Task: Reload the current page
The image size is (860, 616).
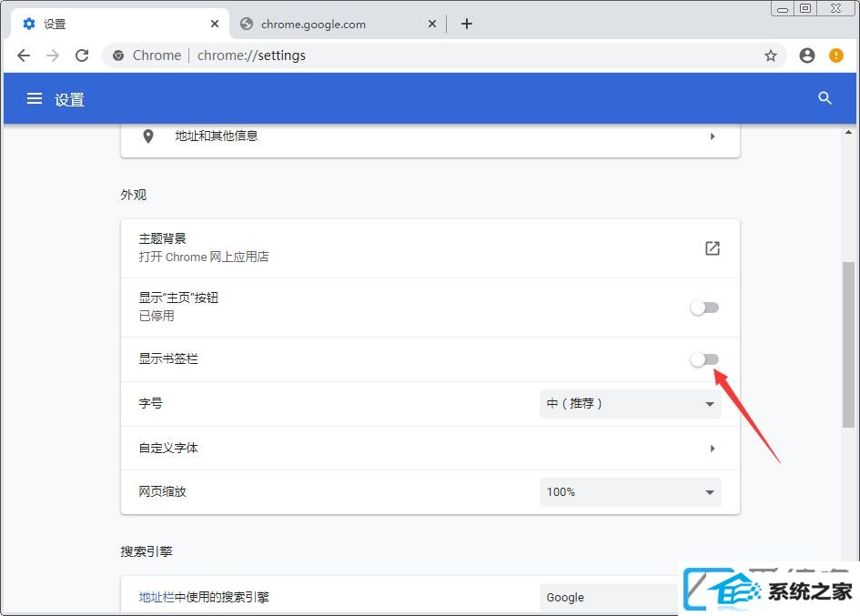Action: (x=82, y=56)
